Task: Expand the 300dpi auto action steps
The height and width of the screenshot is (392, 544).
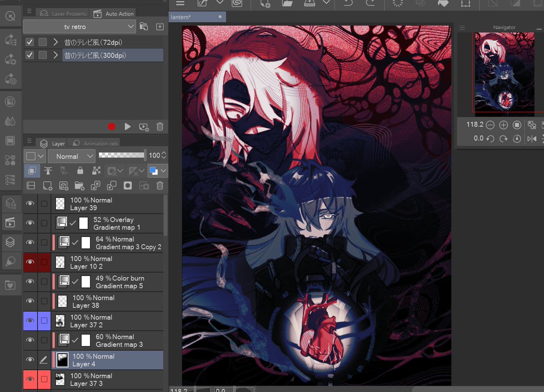Action: tap(56, 55)
